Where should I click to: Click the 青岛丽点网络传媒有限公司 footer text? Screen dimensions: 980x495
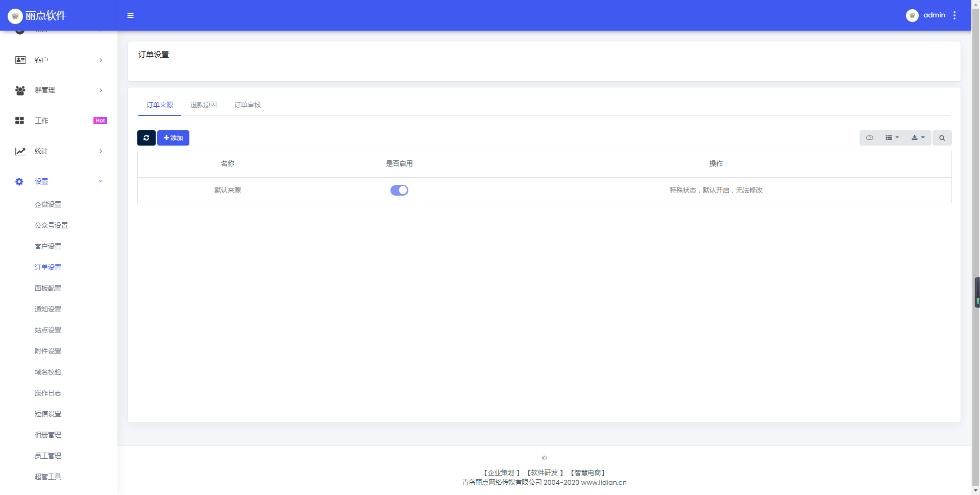pyautogui.click(x=502, y=482)
